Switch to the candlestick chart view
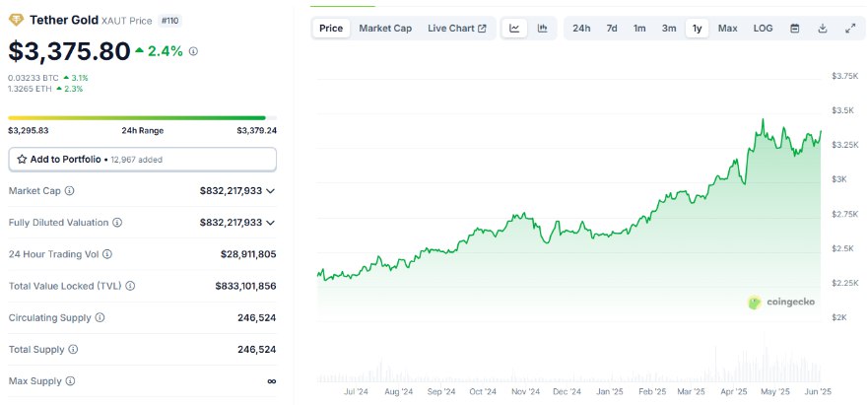The height and width of the screenshot is (405, 868). click(x=543, y=29)
